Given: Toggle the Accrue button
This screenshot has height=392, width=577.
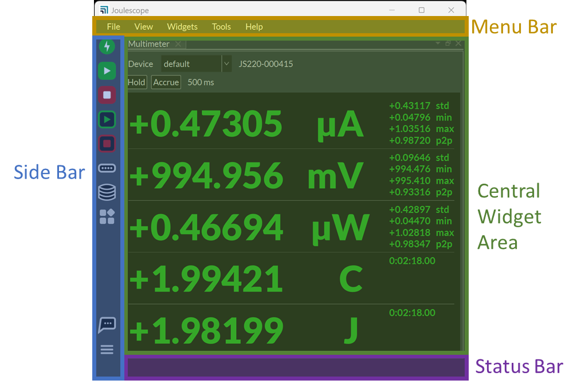Looking at the screenshot, I should 166,82.
